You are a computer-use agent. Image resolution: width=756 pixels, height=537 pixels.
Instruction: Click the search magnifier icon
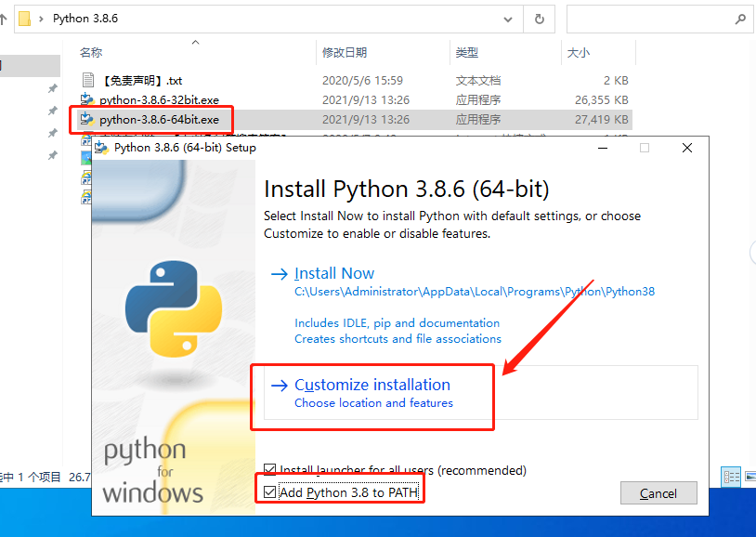click(x=740, y=20)
